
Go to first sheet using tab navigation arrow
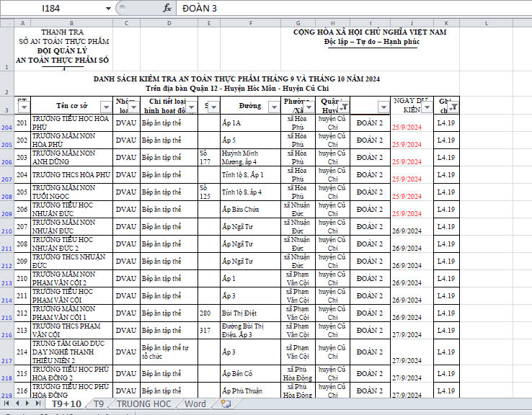pyautogui.click(x=6, y=404)
